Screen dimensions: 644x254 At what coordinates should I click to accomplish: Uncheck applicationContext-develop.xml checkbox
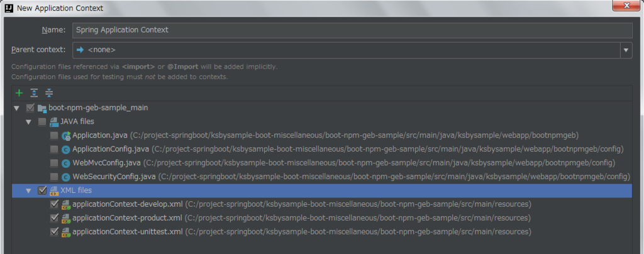54,204
